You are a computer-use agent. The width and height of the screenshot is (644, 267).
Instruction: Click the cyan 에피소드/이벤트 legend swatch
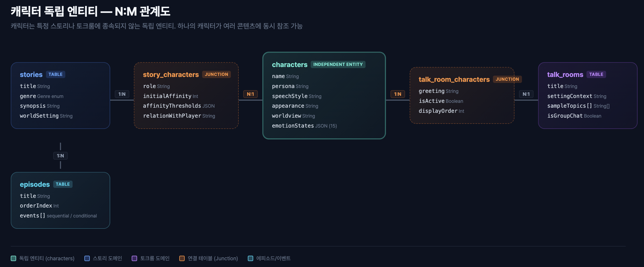click(x=251, y=258)
